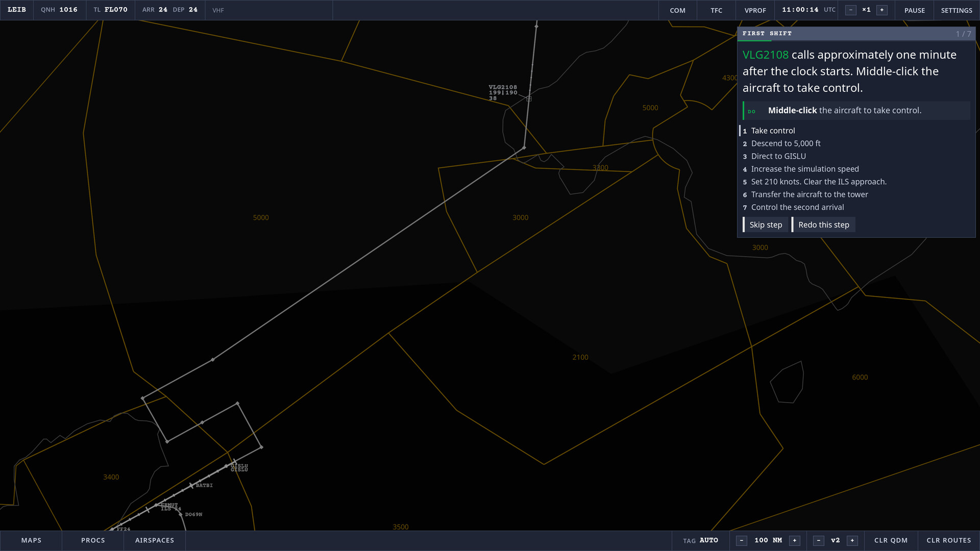
Task: Open the TFC traffic panel
Action: [x=716, y=10]
